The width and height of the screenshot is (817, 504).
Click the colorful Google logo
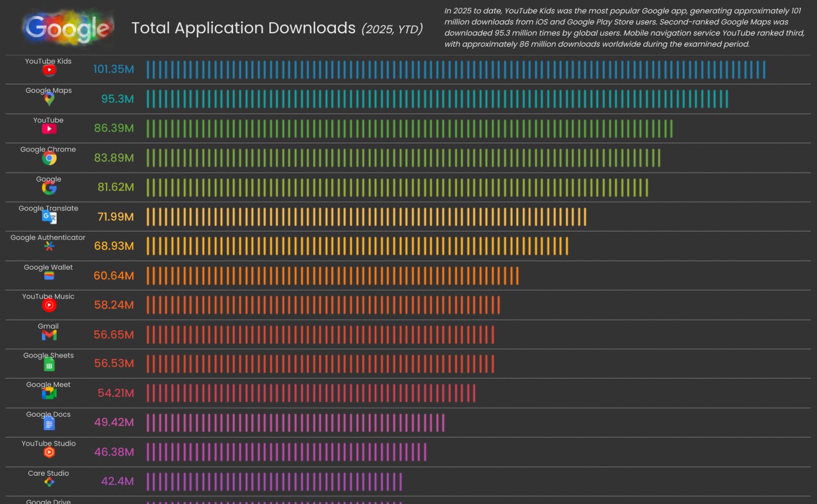68,28
